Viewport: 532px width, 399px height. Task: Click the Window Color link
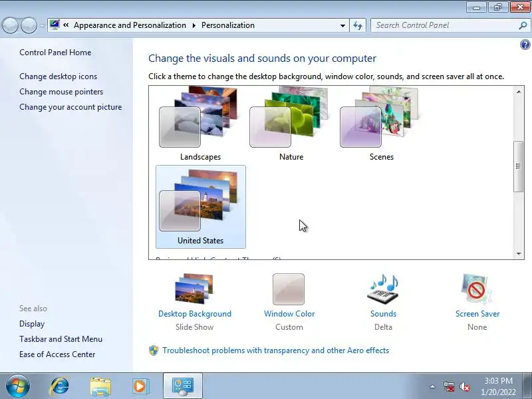[x=289, y=314]
